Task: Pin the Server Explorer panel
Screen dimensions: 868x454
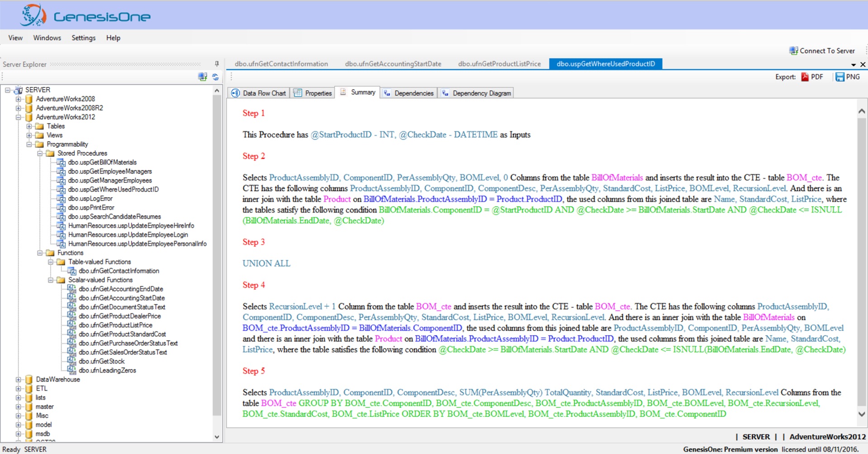Action: pyautogui.click(x=217, y=64)
